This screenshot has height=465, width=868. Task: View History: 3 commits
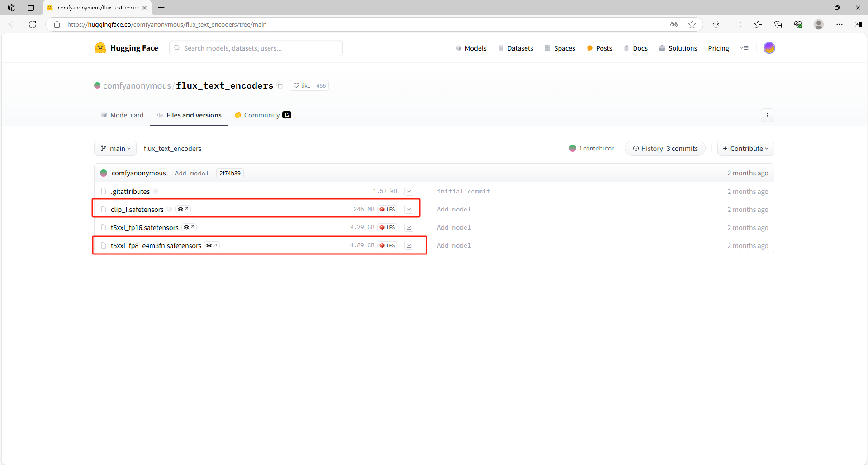click(x=665, y=149)
